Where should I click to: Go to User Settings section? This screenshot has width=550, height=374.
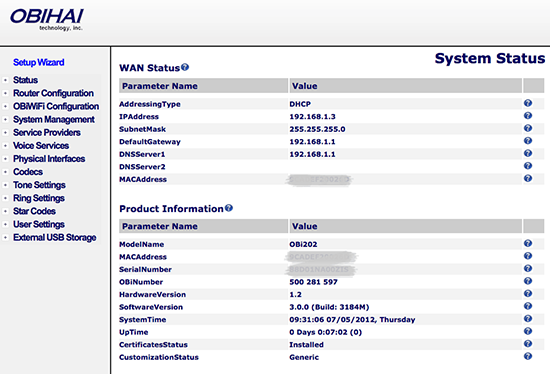click(x=39, y=224)
